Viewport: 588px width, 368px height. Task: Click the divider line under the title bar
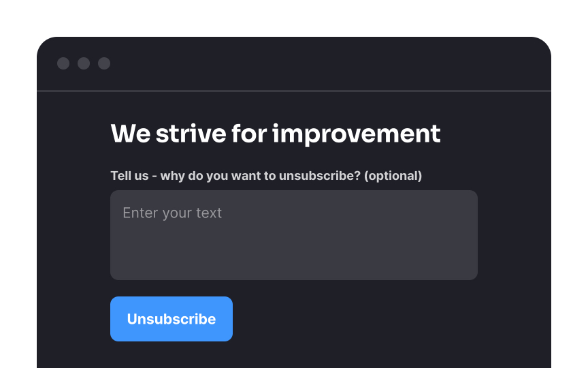[293, 91]
